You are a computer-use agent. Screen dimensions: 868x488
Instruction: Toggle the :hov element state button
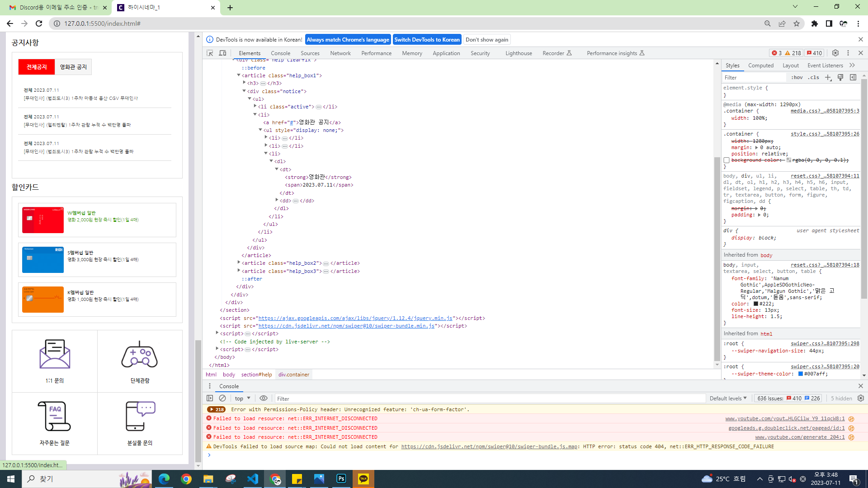(x=797, y=77)
